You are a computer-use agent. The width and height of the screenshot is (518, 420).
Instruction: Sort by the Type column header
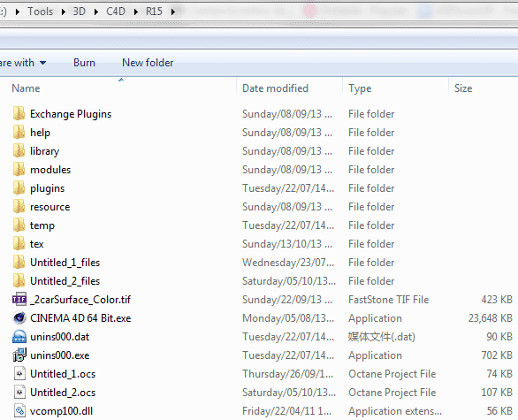coord(360,88)
